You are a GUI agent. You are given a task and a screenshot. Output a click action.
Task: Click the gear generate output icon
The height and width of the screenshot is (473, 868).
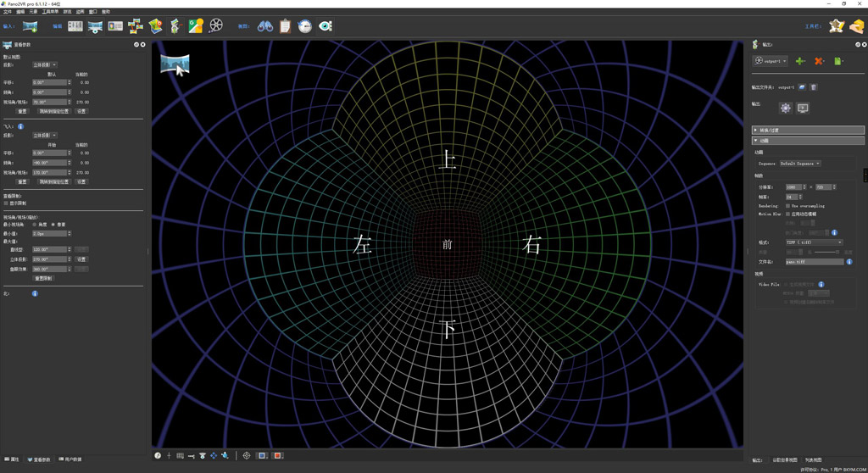[785, 108]
